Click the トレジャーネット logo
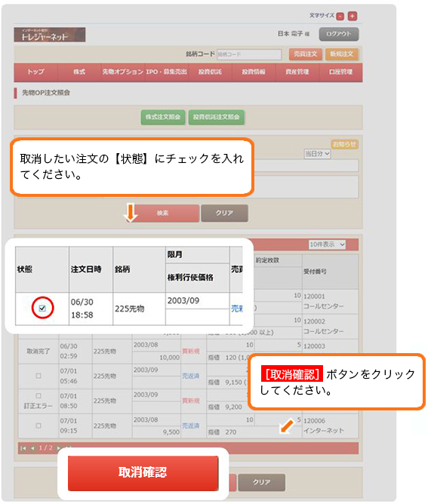 pyautogui.click(x=50, y=35)
